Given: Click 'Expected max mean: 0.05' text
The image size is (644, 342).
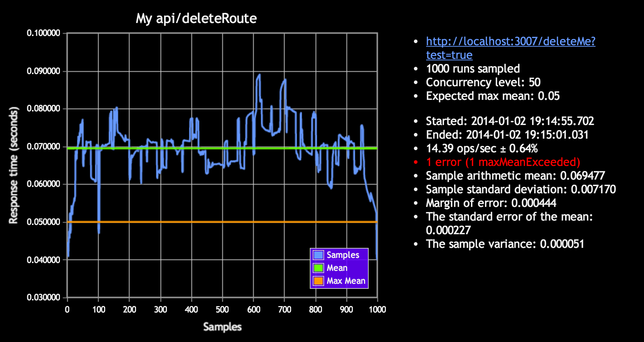Looking at the screenshot, I should click(x=493, y=96).
